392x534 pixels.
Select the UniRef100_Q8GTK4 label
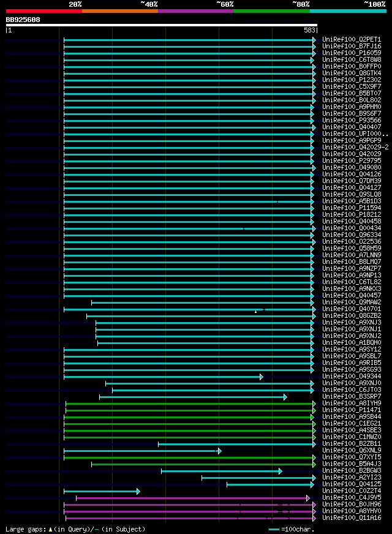coord(352,73)
